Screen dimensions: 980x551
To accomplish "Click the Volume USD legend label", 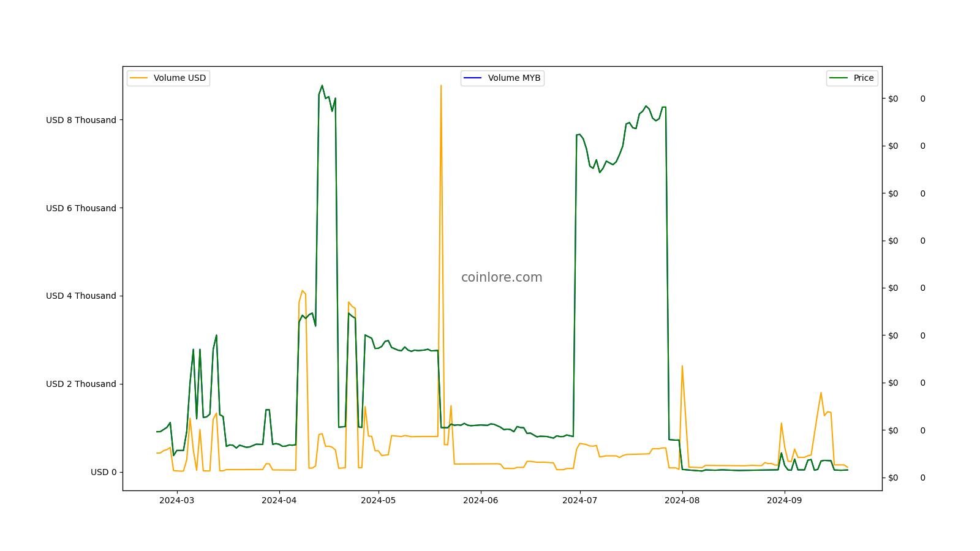I will [x=179, y=78].
